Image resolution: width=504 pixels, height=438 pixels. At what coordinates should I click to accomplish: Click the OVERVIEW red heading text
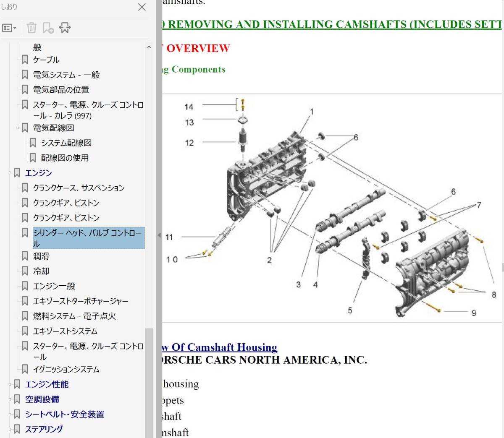pos(198,48)
